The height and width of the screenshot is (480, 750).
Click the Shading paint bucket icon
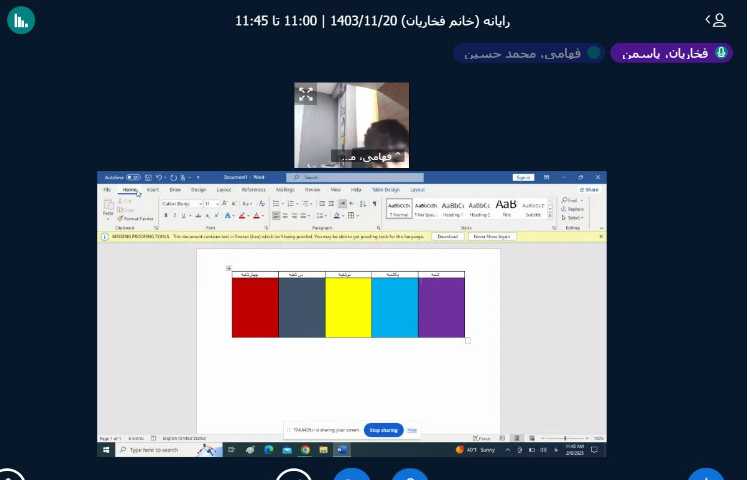(337, 216)
